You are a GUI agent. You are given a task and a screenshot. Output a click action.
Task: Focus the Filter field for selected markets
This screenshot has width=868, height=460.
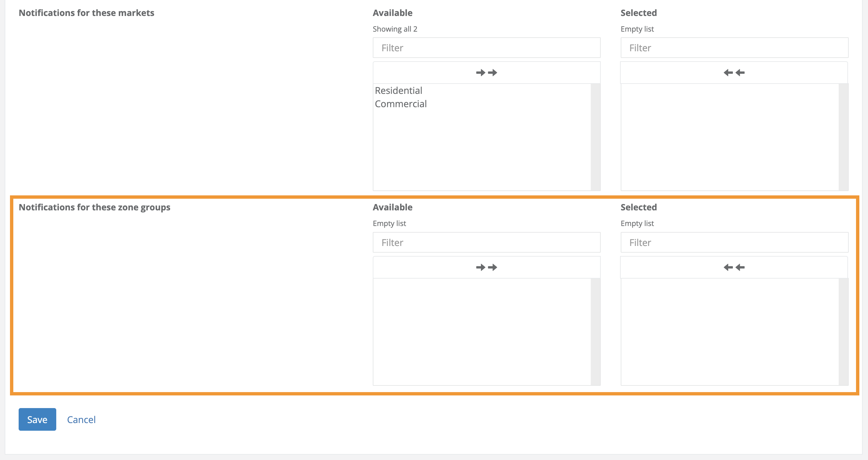tap(734, 48)
